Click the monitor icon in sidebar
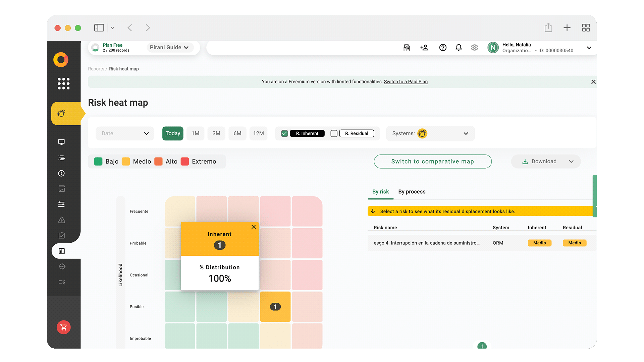Viewport: 644px width, 362px height. 61,142
